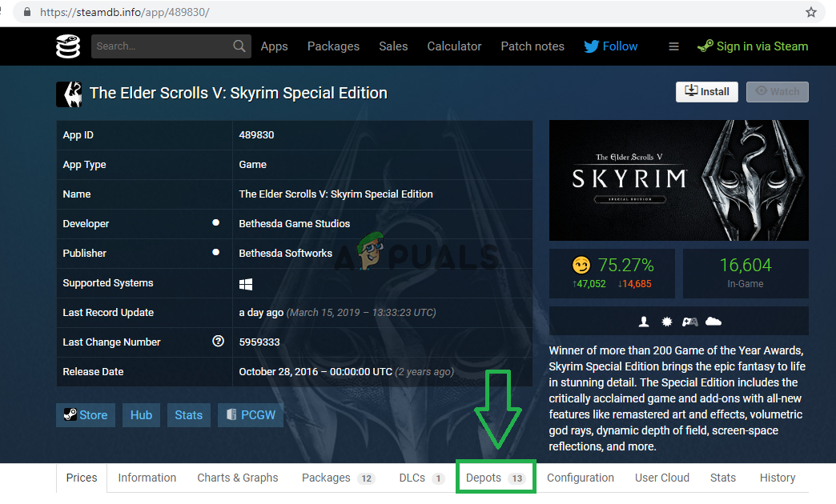Click the eye icon on Watch button
The image size is (836, 504).
coord(762,90)
